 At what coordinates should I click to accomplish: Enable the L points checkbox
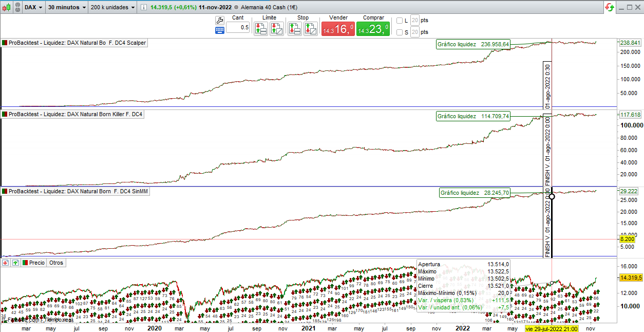tap(400, 21)
